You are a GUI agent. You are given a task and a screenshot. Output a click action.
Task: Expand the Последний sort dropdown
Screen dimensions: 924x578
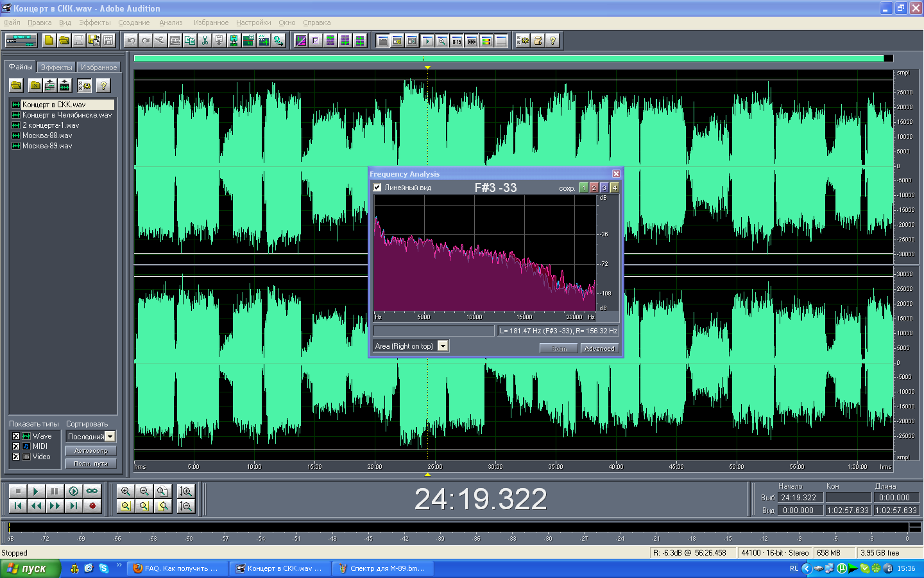click(x=110, y=437)
